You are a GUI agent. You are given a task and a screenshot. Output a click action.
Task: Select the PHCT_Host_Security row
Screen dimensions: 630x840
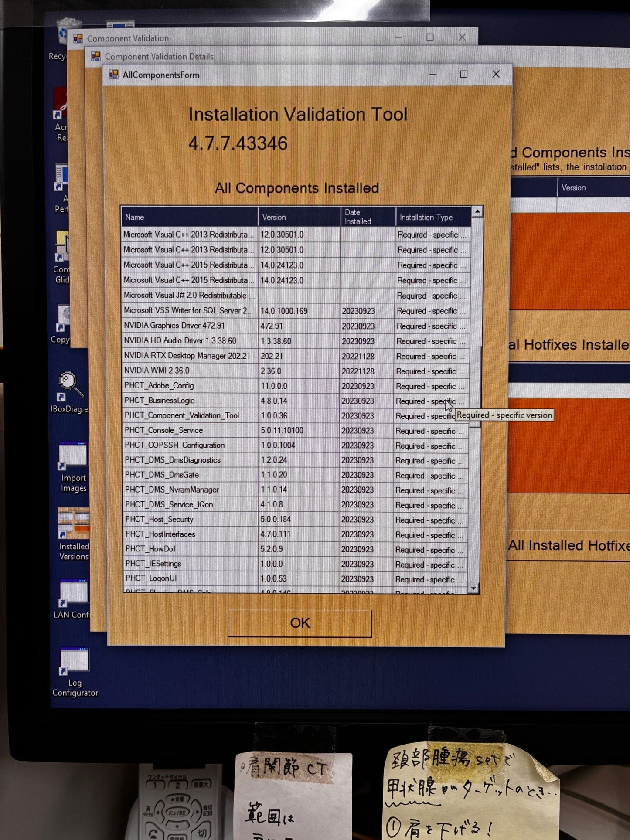tap(296, 520)
